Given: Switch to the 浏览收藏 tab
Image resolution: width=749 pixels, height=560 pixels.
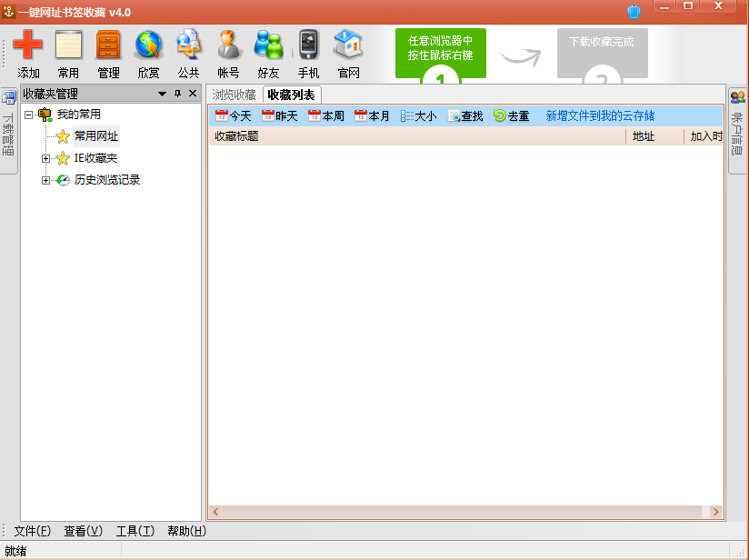Looking at the screenshot, I should point(235,95).
